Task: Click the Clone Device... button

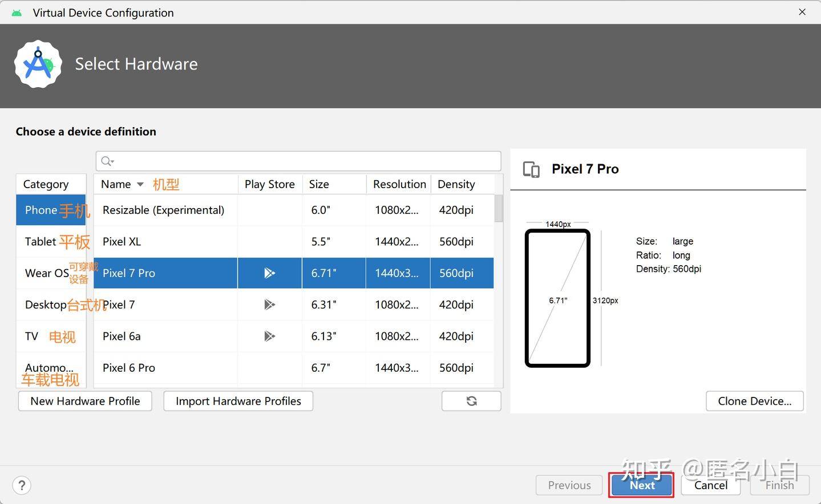Action: tap(755, 401)
